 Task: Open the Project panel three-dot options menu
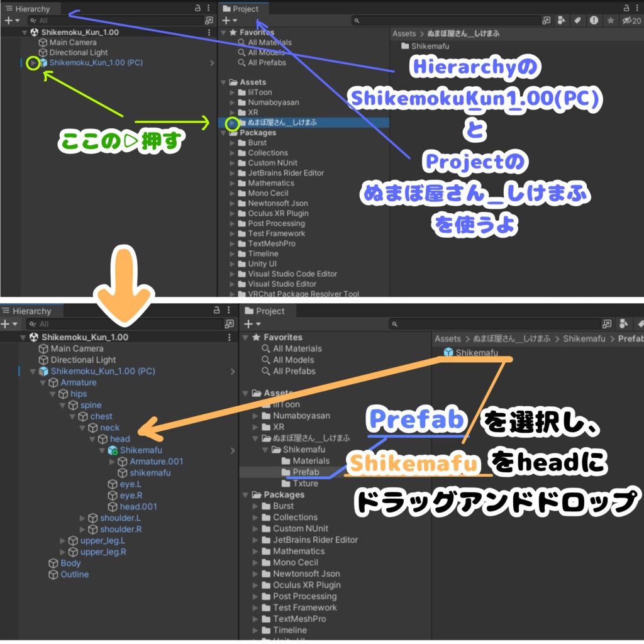tap(637, 8)
